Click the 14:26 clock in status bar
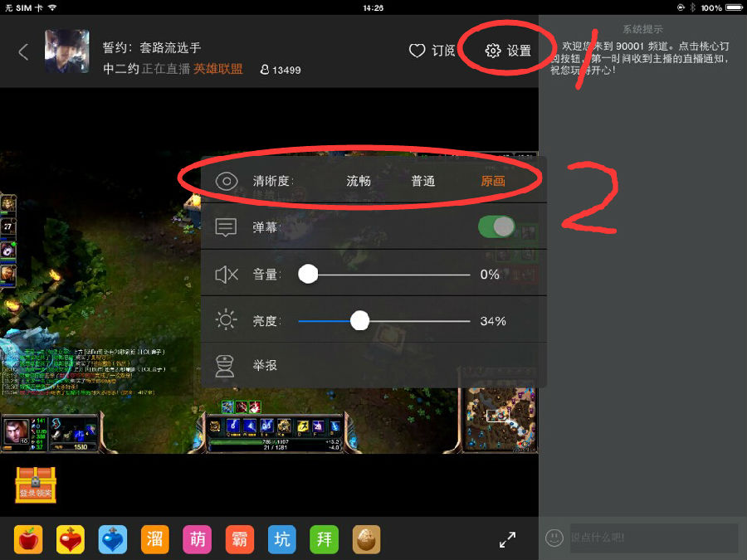This screenshot has height=560, width=747. coord(373,8)
